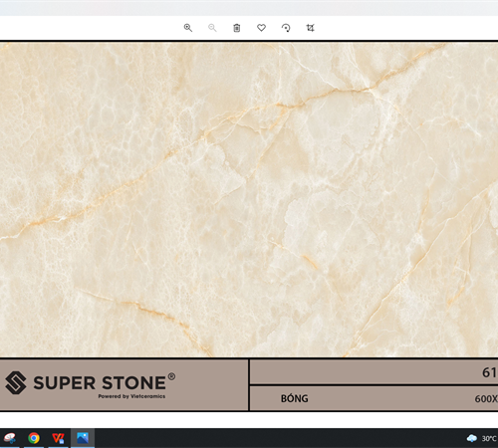Open the red V app in taskbar
Screen dimensions: 498x448
click(x=59, y=438)
